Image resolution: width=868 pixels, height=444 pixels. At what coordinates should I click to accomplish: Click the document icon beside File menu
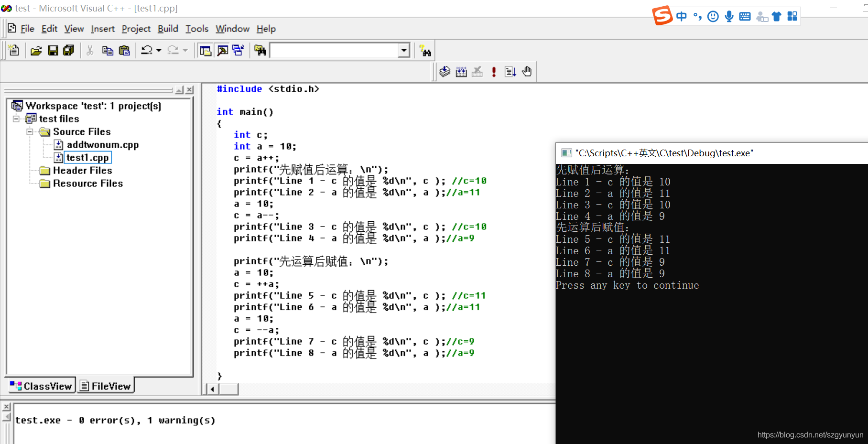click(12, 28)
